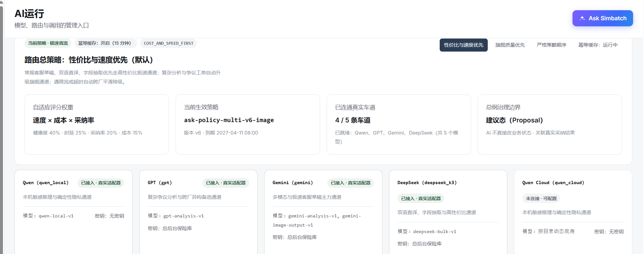Click the 健康度 40% weights line
The image size is (644, 254).
pos(88,133)
